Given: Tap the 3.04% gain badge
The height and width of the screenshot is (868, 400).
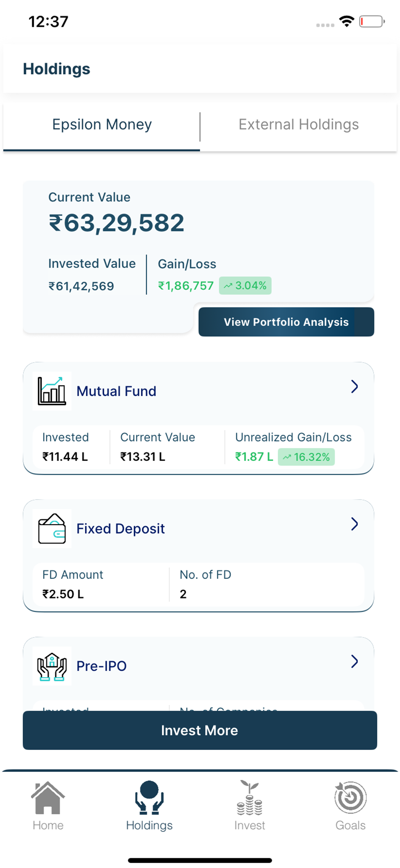Looking at the screenshot, I should [x=245, y=286].
